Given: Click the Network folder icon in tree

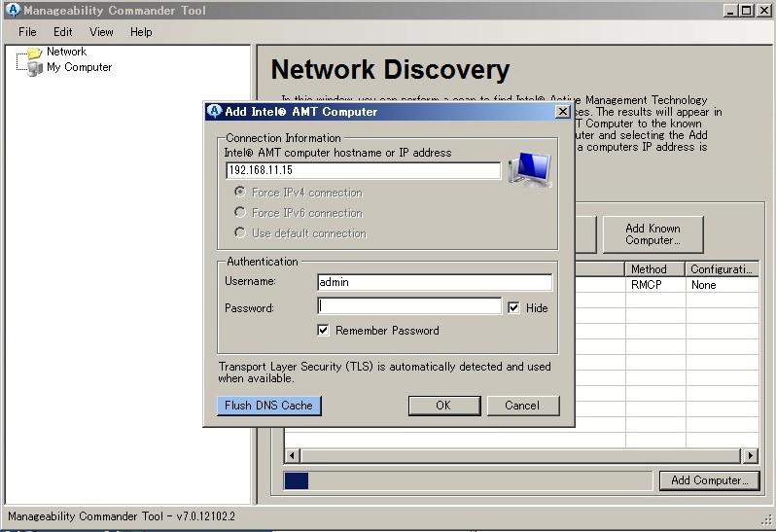Looking at the screenshot, I should coord(34,52).
